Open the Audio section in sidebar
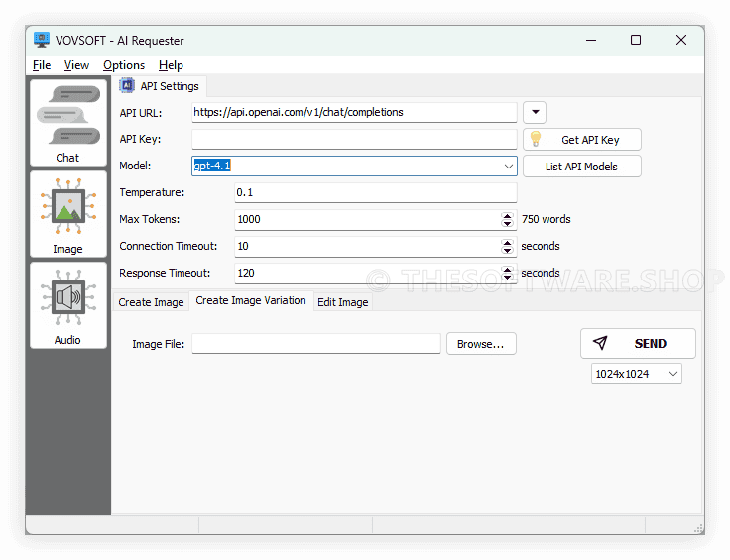 68,305
